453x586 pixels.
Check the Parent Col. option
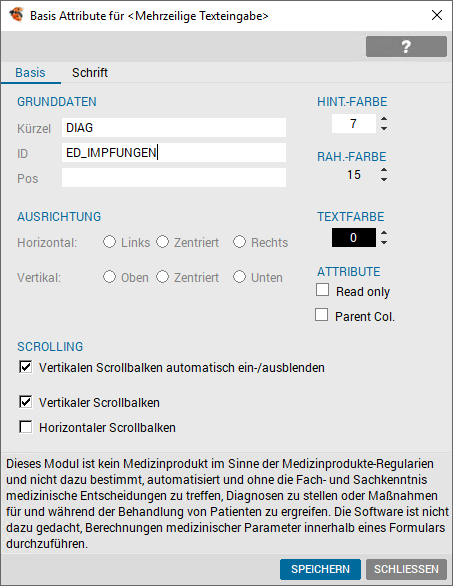321,315
